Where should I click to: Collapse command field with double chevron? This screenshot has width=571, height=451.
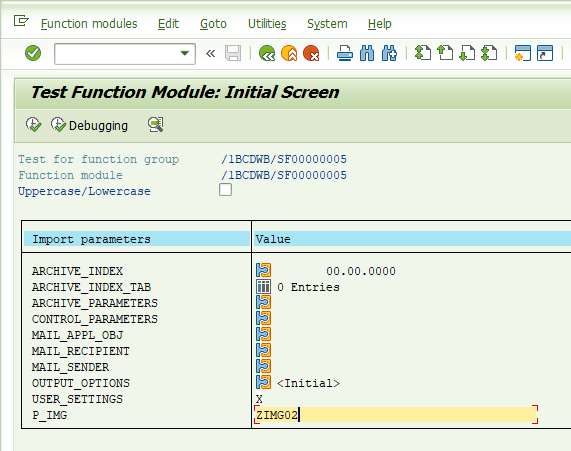pos(210,54)
